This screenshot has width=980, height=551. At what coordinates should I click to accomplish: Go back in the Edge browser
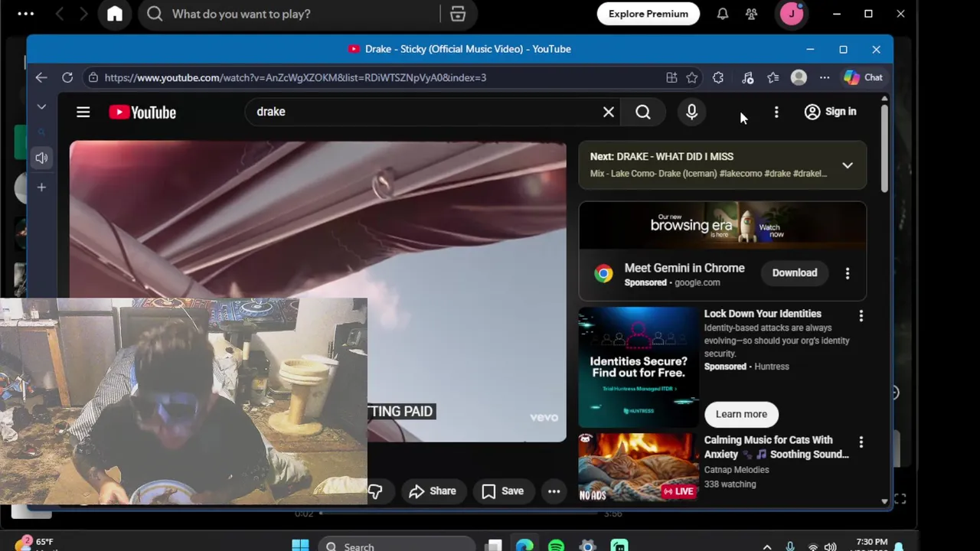click(41, 77)
